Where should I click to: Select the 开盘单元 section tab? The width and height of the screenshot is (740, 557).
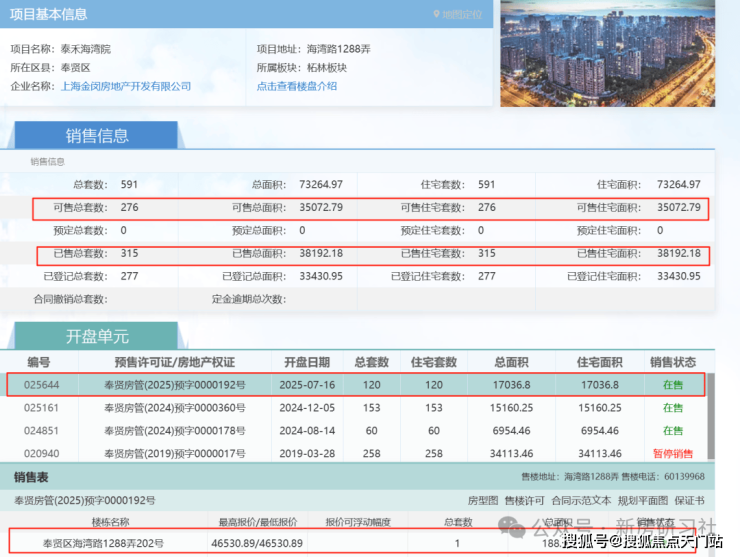tap(97, 336)
